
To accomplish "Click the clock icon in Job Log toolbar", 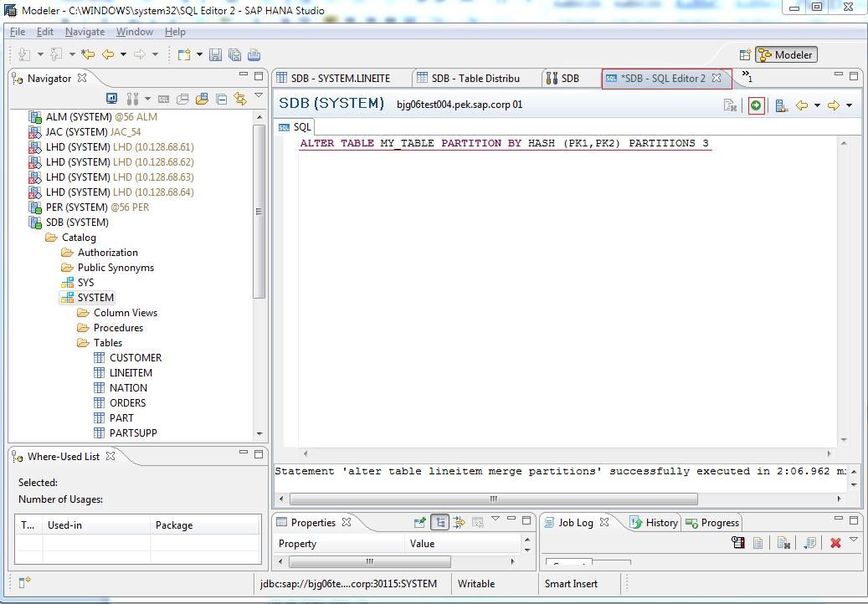I will click(738, 543).
